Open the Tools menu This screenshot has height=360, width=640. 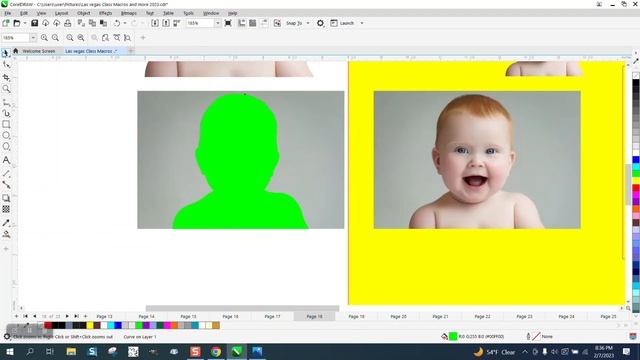188,13
